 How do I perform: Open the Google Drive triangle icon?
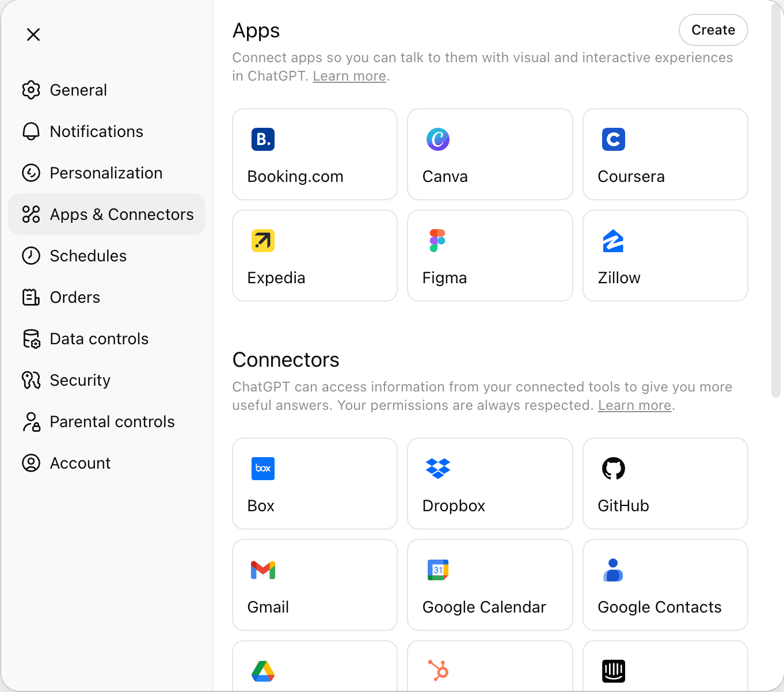tap(263, 671)
